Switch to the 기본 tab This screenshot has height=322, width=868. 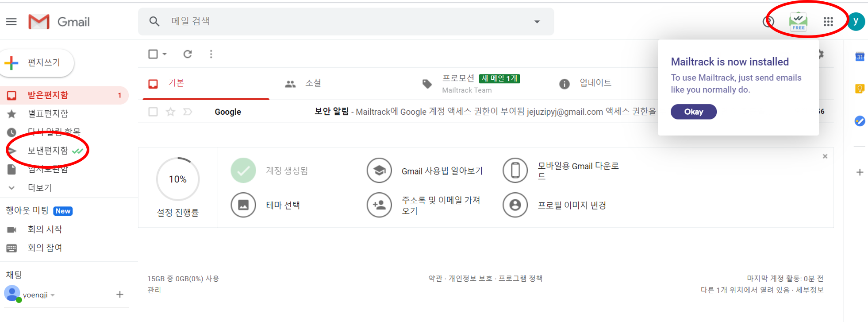[206, 83]
